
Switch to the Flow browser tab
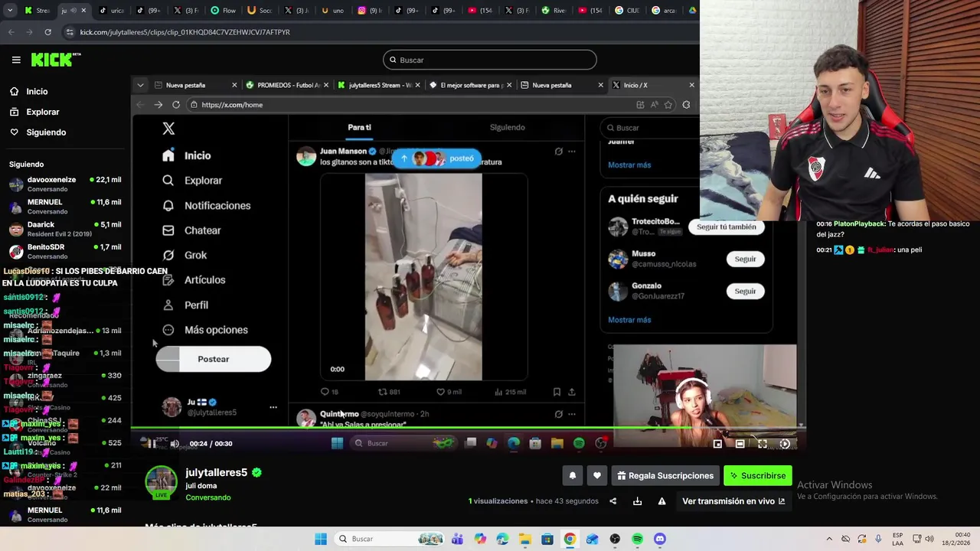pos(224,11)
